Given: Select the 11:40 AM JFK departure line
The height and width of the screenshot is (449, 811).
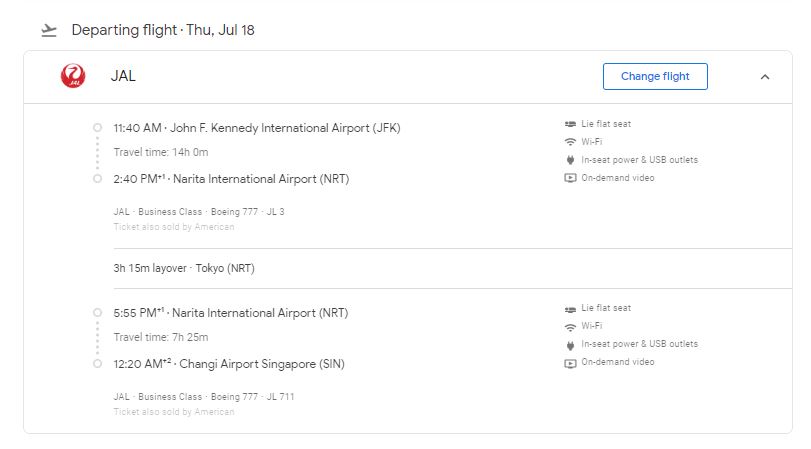Looking at the screenshot, I should click(x=257, y=128).
